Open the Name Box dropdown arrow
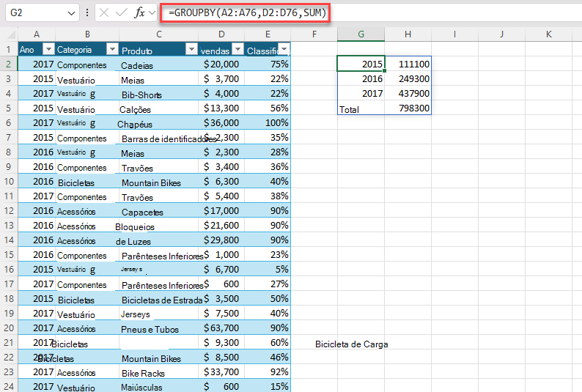Image resolution: width=582 pixels, height=392 pixels. pyautogui.click(x=71, y=13)
